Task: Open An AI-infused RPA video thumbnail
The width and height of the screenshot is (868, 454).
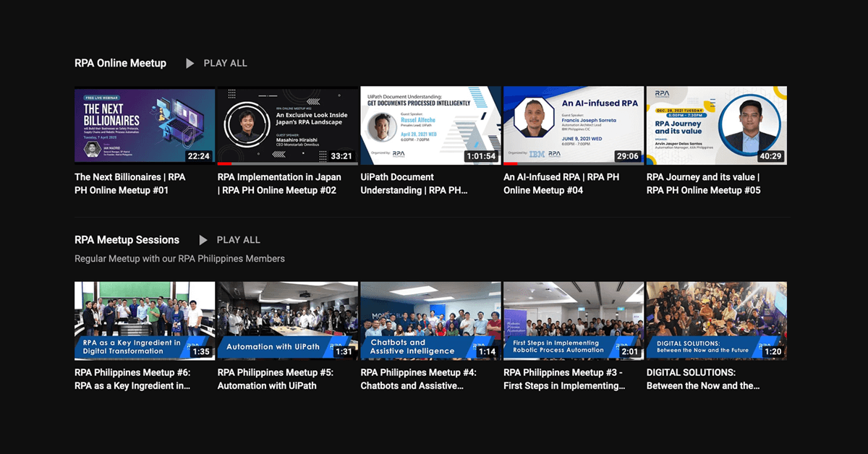Action: (x=574, y=126)
